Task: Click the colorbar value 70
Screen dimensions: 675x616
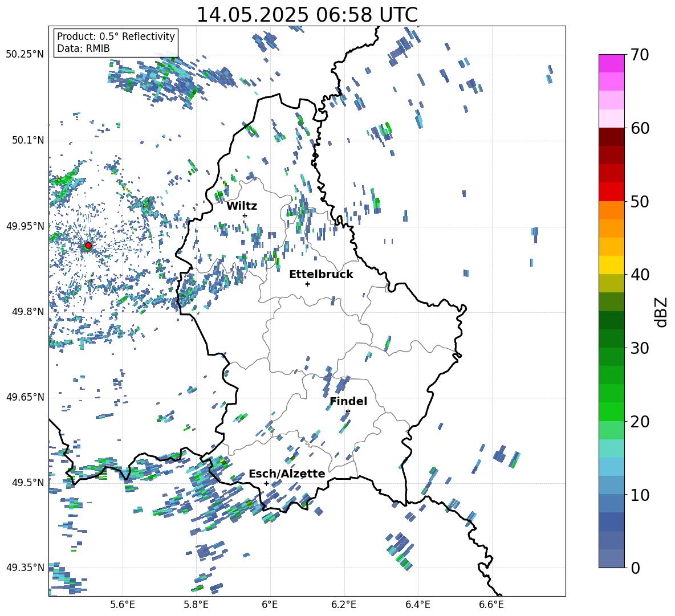Action: tap(639, 55)
